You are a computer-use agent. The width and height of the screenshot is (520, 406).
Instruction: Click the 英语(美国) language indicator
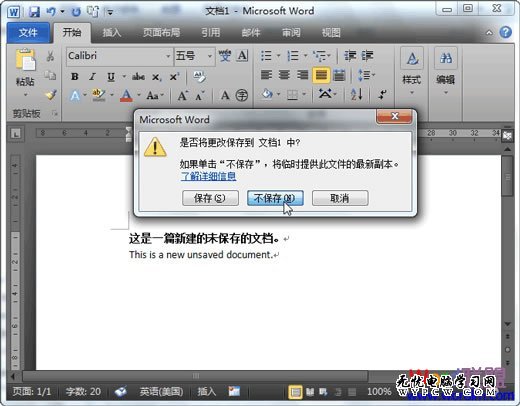pyautogui.click(x=161, y=391)
